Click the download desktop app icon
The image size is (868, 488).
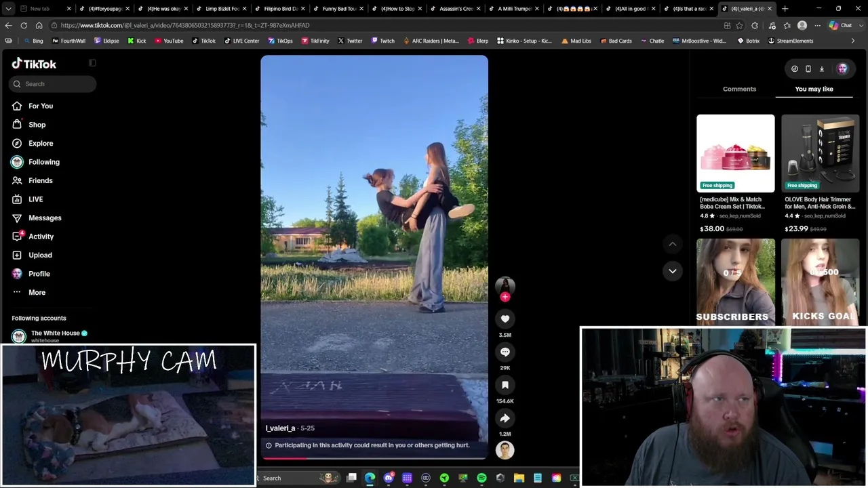click(822, 68)
